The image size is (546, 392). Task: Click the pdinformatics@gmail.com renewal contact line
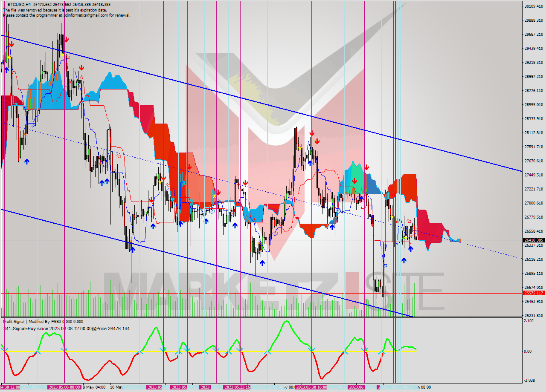(x=67, y=15)
